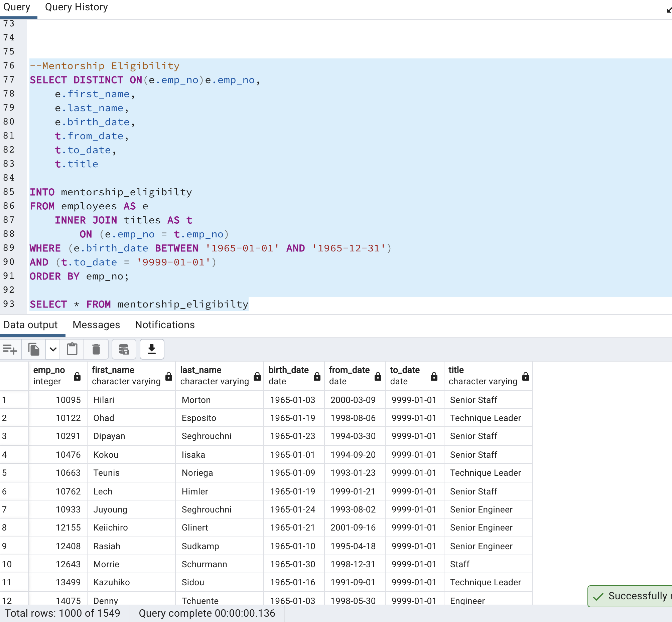Switch to the Data output tab

(31, 325)
